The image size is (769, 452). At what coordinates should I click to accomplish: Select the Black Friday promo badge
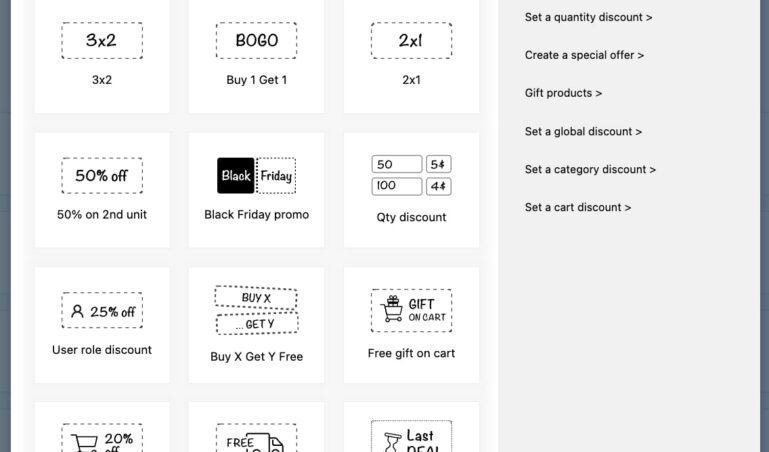coord(256,175)
